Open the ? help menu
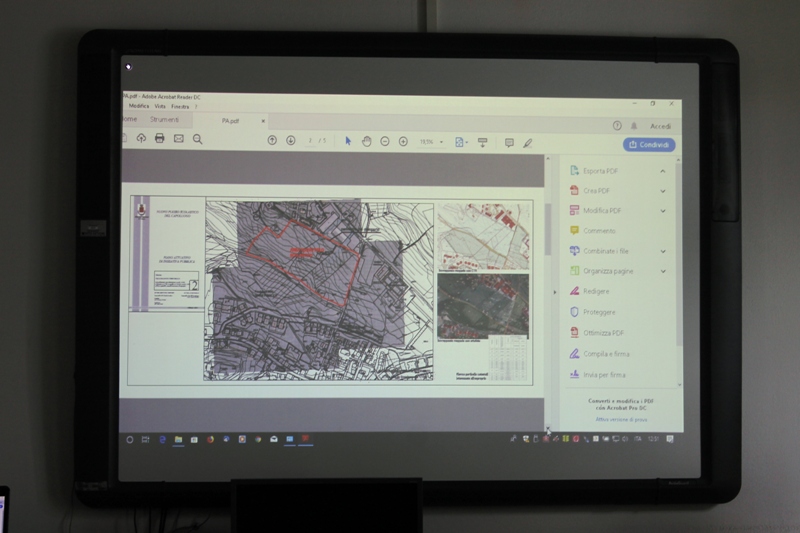This screenshot has height=533, width=800. click(196, 107)
